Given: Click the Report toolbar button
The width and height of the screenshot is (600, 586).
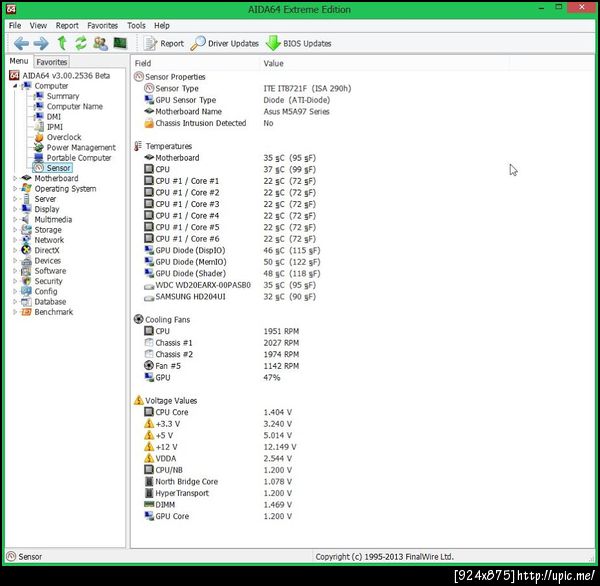Looking at the screenshot, I should pos(164,44).
